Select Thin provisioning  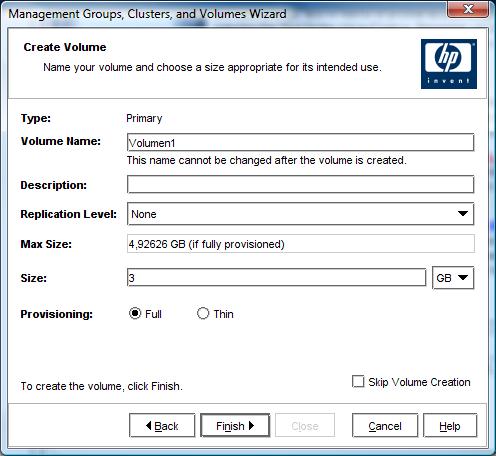pyautogui.click(x=203, y=313)
